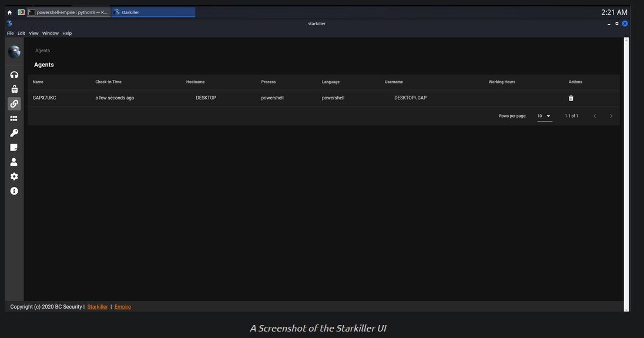
Task: Open the About info icon in sidebar
Action: tap(14, 191)
